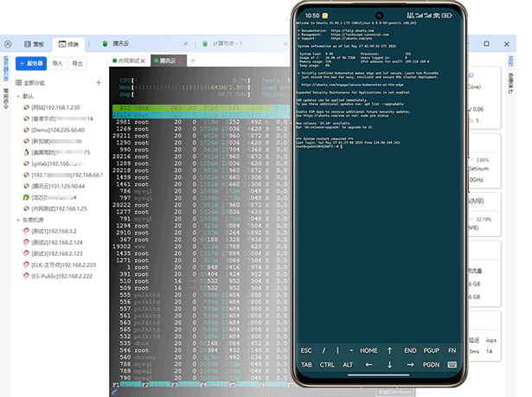The width and height of the screenshot is (532, 397).
Task: Open the 计算节点 - 1 window tab
Action: pyautogui.click(x=222, y=44)
